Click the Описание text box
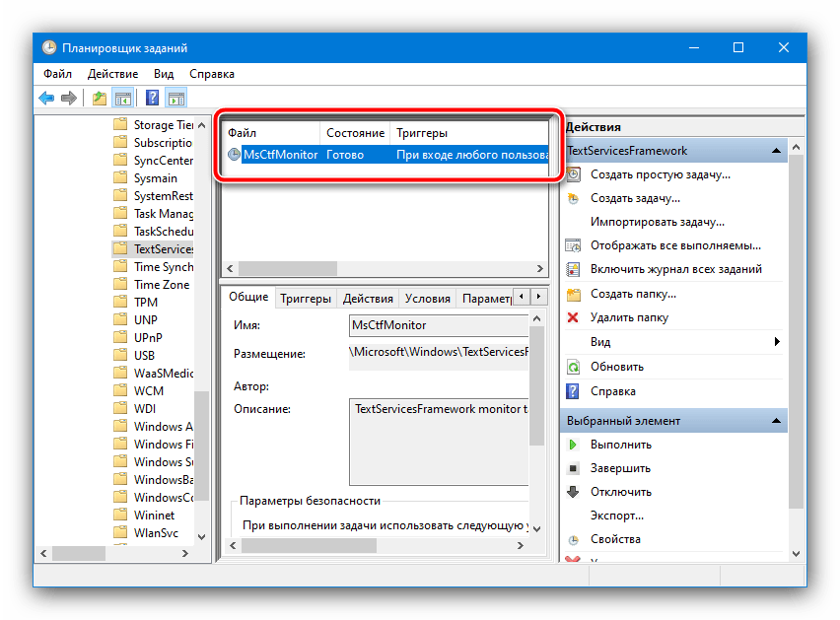840x620 pixels. point(440,442)
